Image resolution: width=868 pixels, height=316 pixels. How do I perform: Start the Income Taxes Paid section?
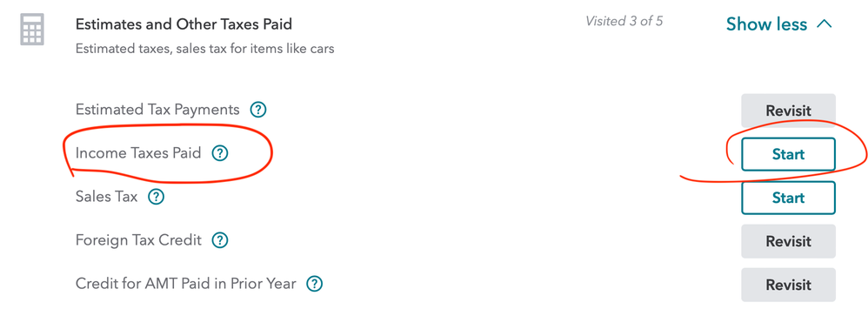(788, 154)
